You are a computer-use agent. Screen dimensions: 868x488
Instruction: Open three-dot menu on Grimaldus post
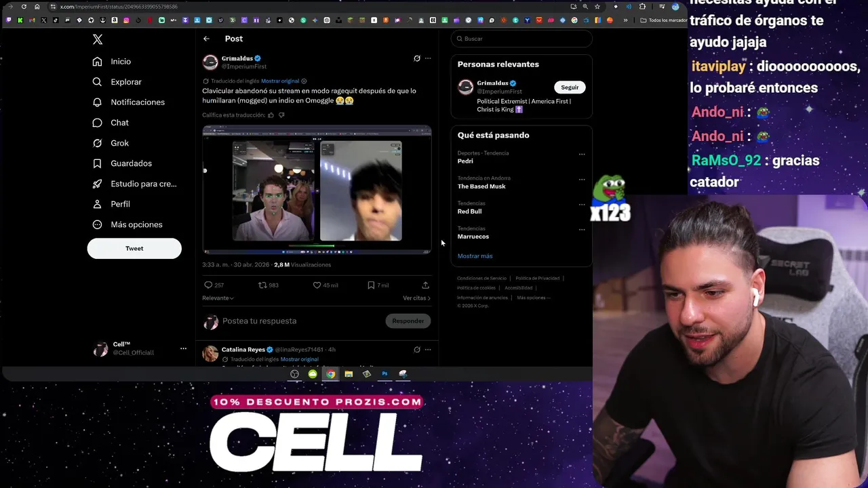(x=428, y=58)
